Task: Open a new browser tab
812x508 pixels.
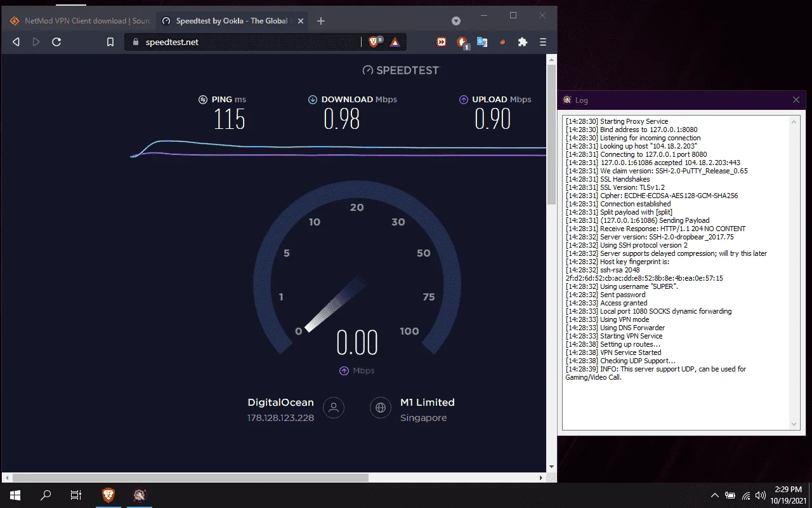Action: click(321, 21)
